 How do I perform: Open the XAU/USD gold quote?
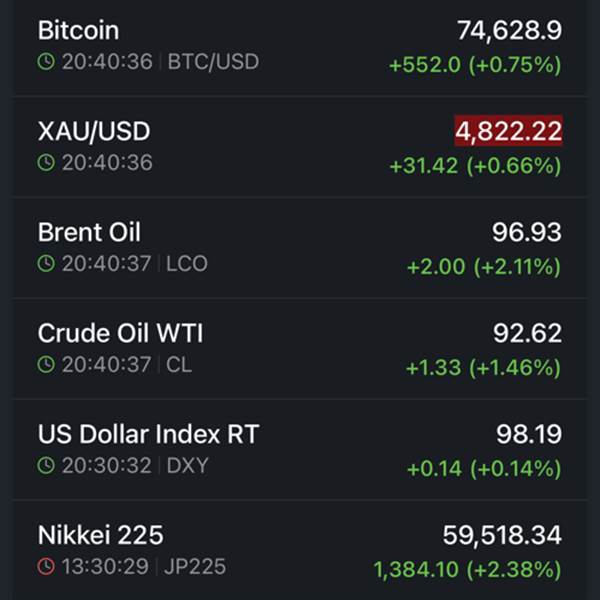point(94,131)
